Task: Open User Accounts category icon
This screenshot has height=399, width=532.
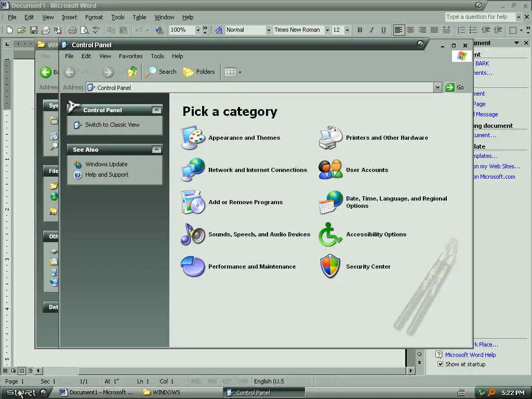Action: (x=330, y=170)
